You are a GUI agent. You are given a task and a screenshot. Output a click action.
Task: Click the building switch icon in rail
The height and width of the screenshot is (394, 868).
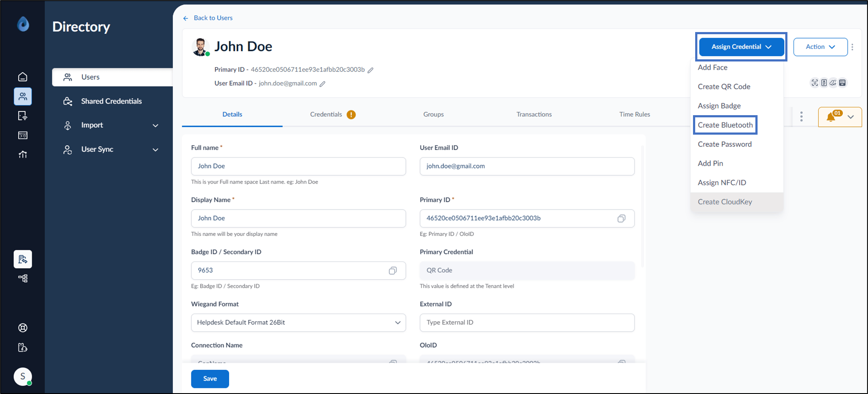click(x=23, y=259)
